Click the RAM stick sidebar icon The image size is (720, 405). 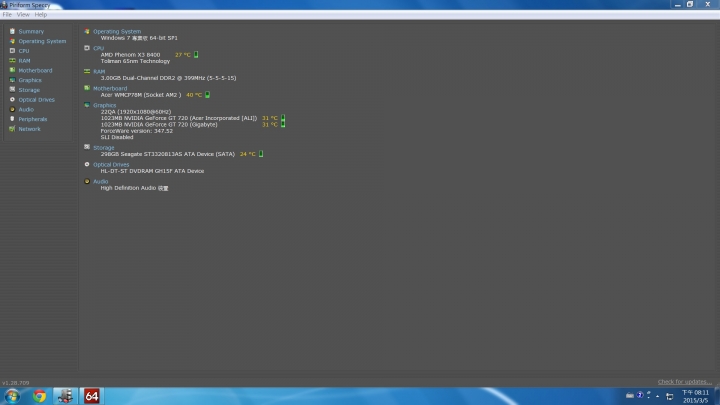coord(12,60)
